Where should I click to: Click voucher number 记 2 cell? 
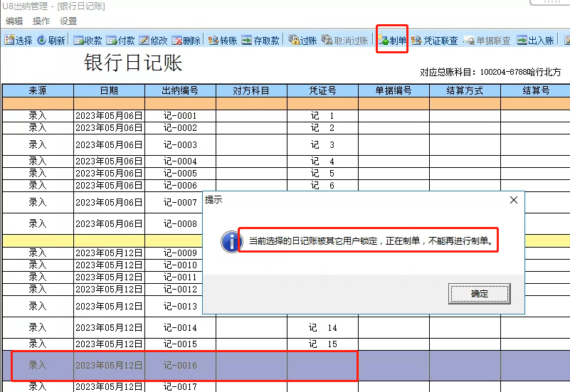coord(323,128)
